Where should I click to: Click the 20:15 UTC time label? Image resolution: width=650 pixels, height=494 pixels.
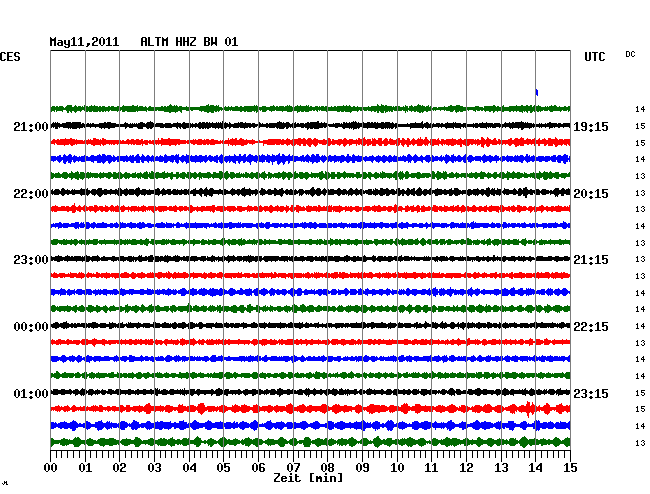click(x=591, y=194)
